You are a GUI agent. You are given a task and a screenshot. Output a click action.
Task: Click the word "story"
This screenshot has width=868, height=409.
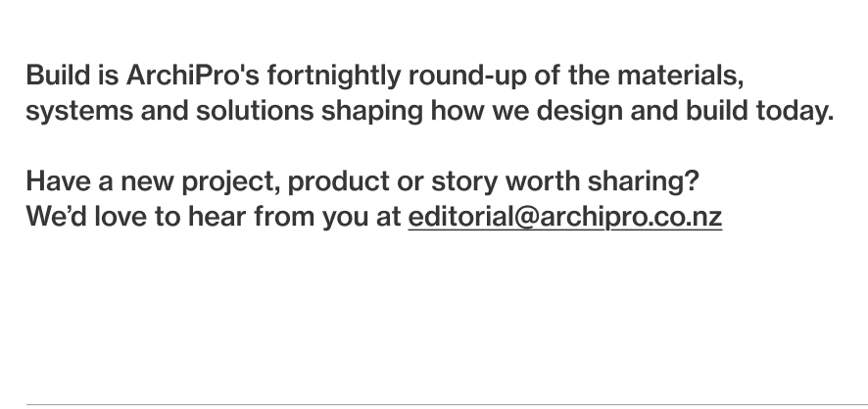[x=442, y=183]
